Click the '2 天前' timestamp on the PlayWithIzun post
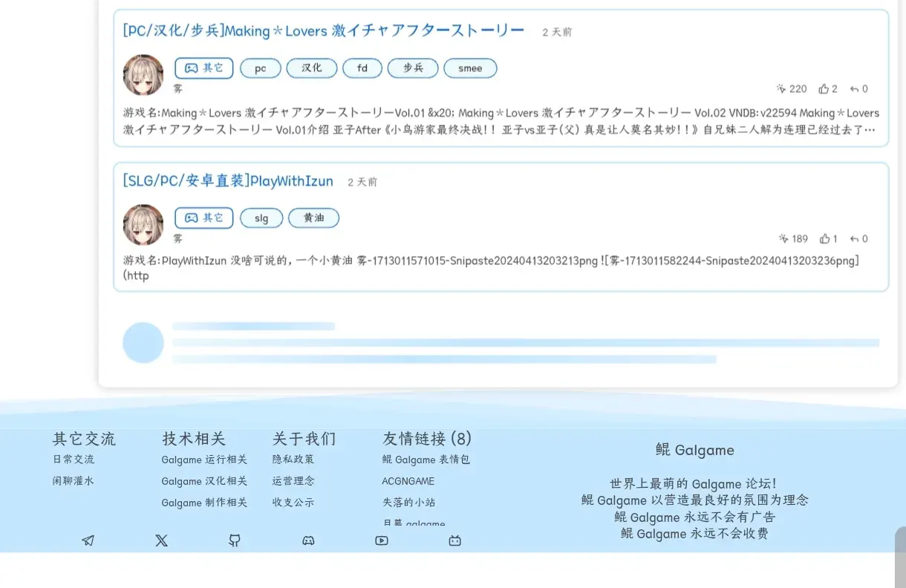This screenshot has width=906, height=588. coord(362,182)
